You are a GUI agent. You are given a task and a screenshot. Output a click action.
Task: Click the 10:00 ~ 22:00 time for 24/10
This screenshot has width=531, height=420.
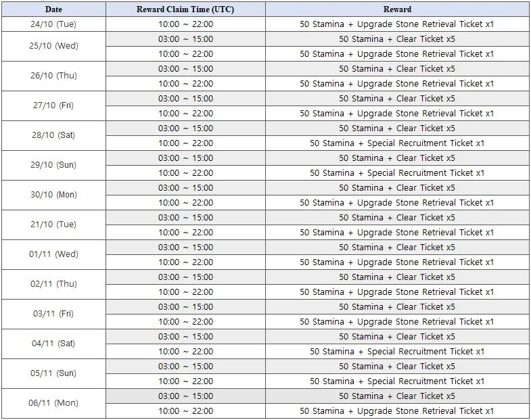(185, 24)
